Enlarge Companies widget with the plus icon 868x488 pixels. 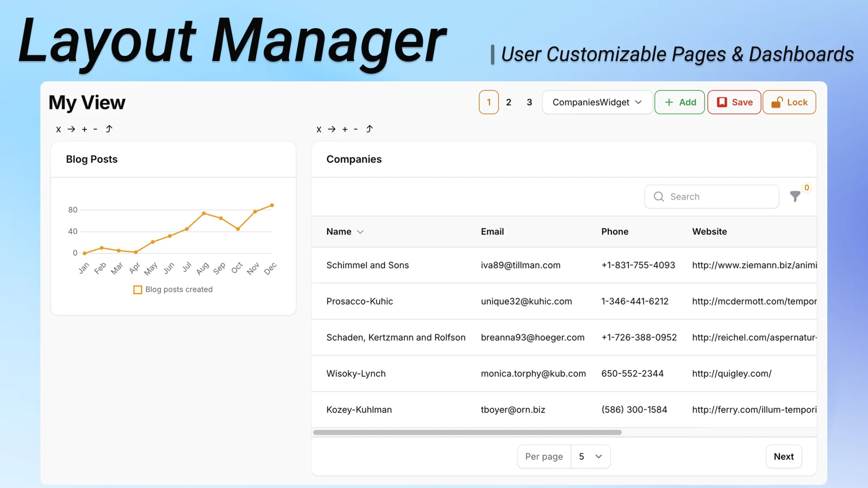(344, 129)
